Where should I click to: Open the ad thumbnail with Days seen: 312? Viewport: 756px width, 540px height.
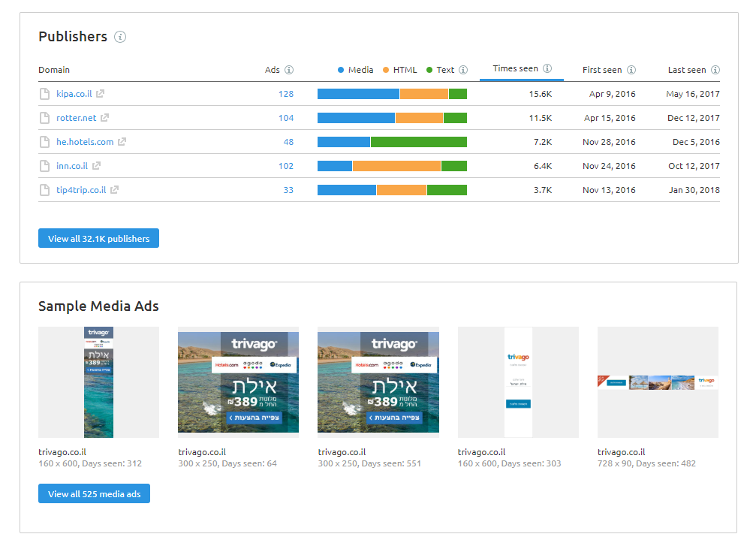(x=98, y=382)
